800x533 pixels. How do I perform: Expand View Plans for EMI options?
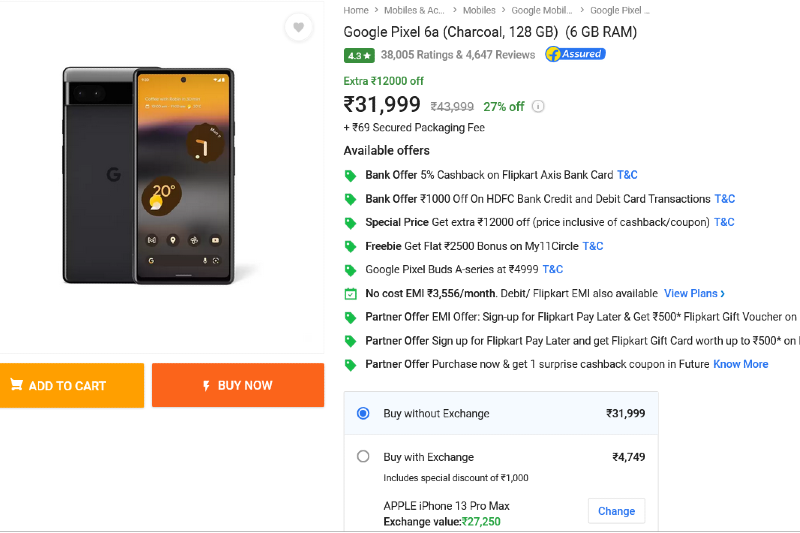tap(694, 293)
